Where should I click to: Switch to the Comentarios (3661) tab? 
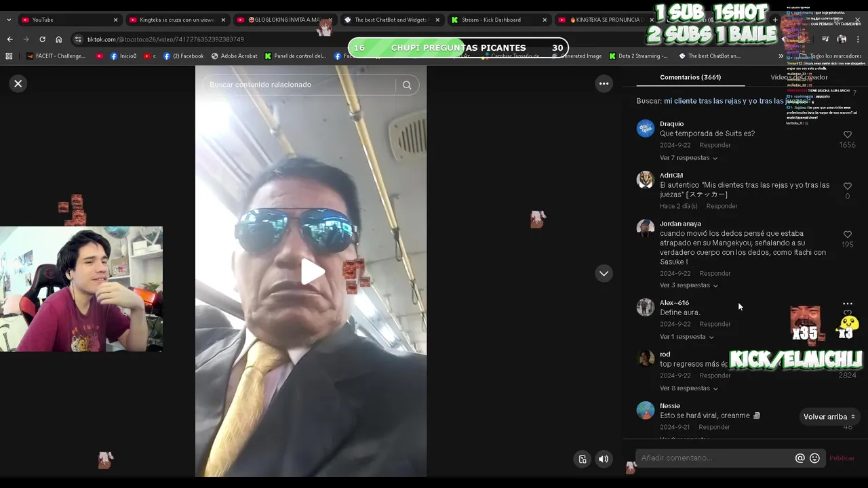(690, 77)
